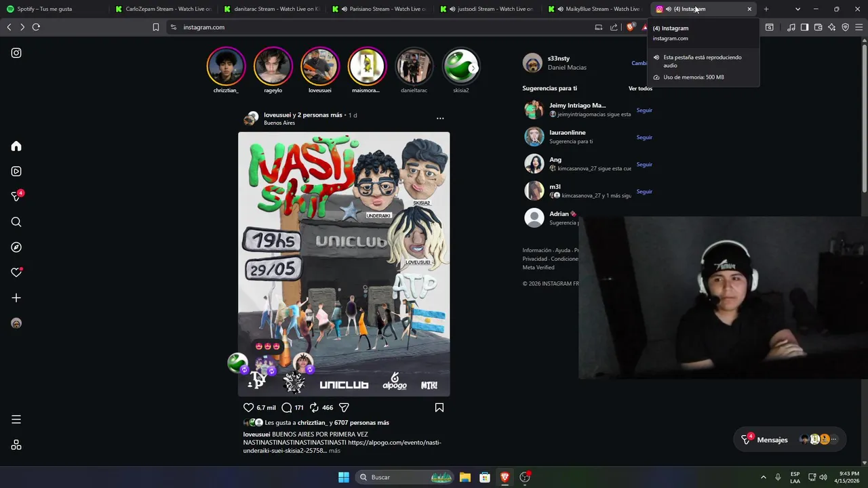Open post options with the three-dot menu

coord(440,119)
